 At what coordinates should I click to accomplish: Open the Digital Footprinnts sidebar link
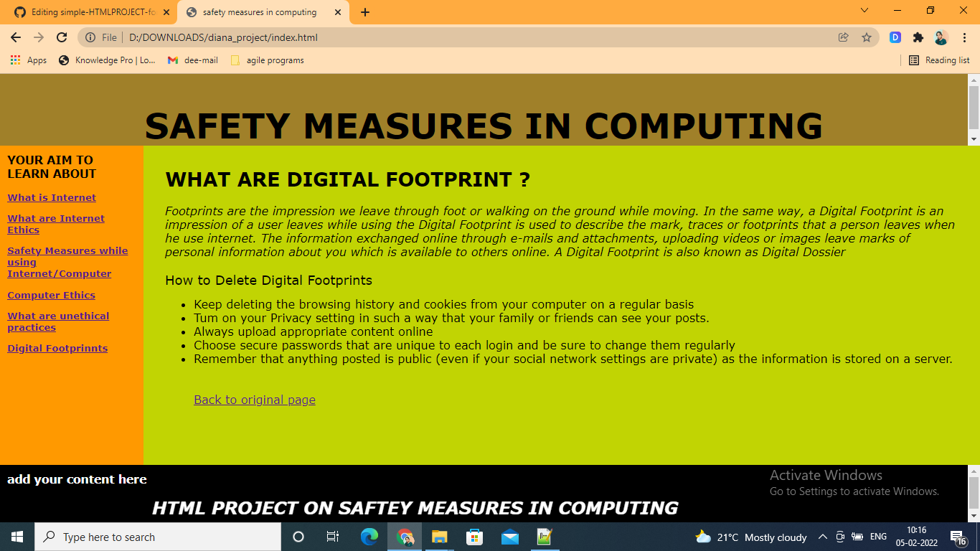57,348
